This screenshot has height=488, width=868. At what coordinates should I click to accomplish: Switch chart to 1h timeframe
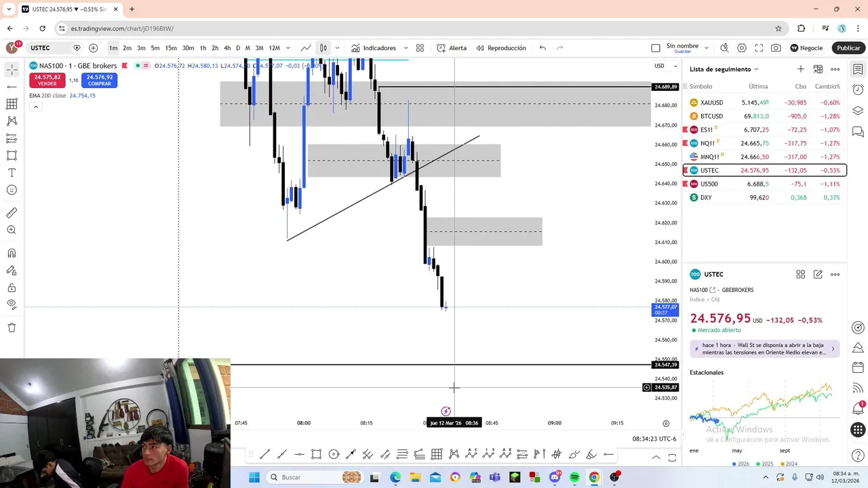pos(203,48)
